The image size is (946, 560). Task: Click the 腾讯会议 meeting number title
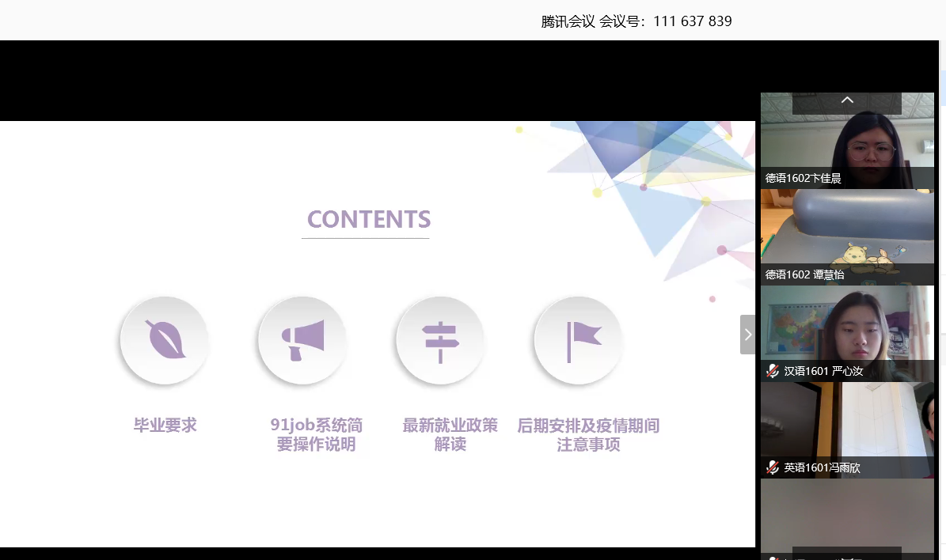pos(636,21)
